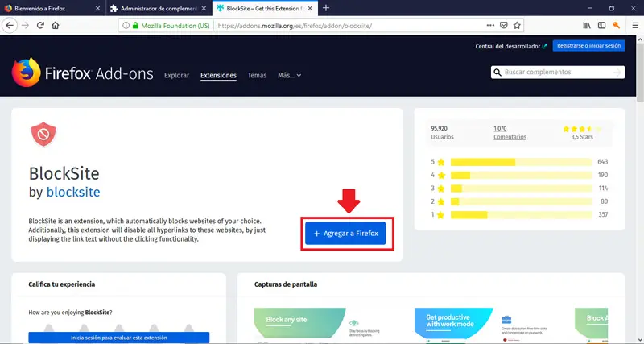Click the 357 one-star review count

click(602, 214)
